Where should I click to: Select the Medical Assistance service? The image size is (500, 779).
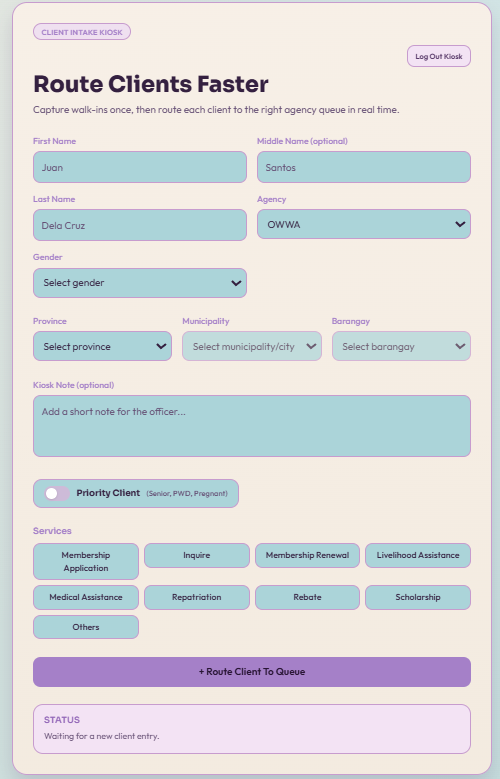pyautogui.click(x=86, y=597)
